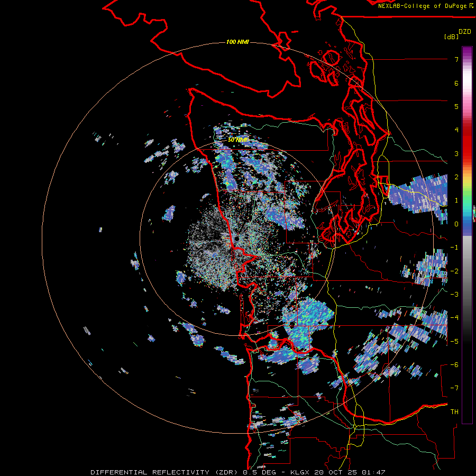Click the -7 value on the scale
Image resolution: width=476 pixels, height=476 pixels.
tap(454, 388)
